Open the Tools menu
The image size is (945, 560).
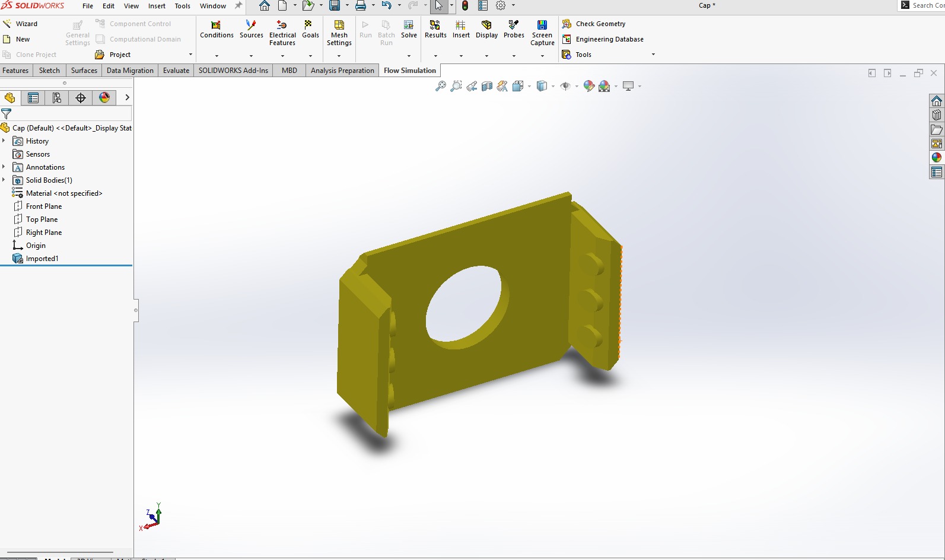[183, 6]
